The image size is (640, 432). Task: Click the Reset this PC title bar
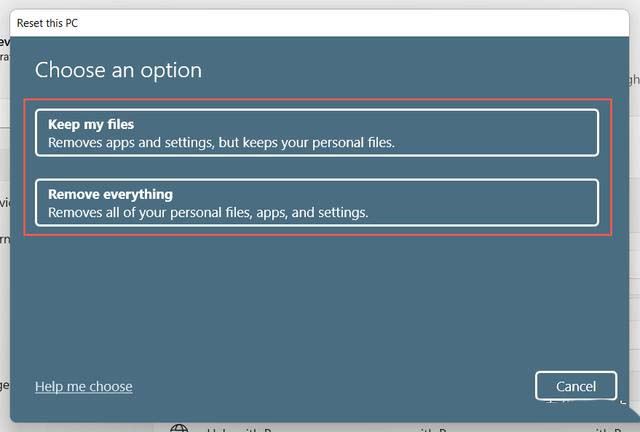pyautogui.click(x=300, y=21)
